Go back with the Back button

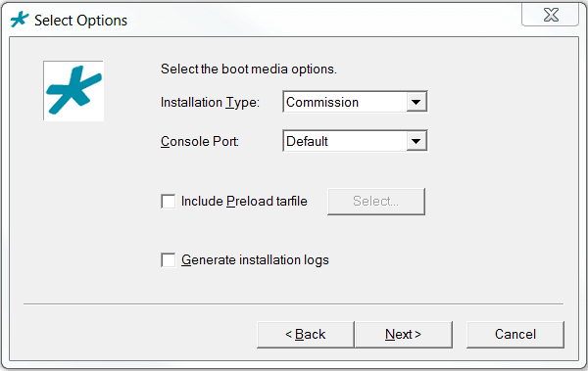[x=305, y=334]
